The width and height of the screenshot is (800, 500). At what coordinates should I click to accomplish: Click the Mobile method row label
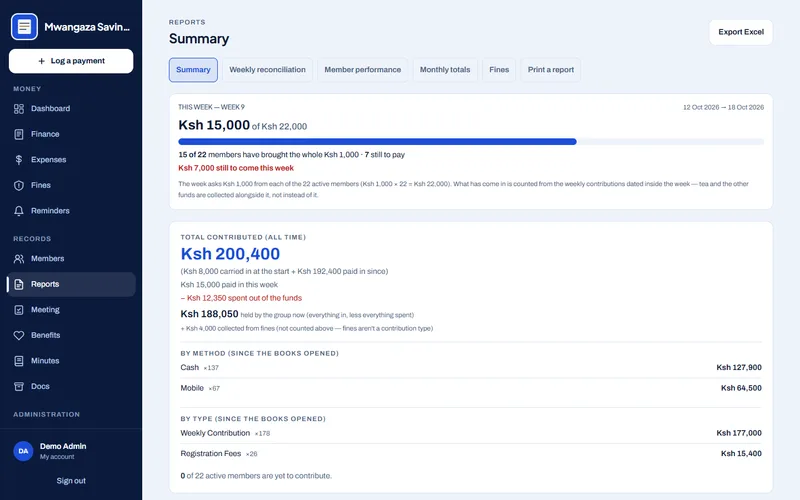point(192,388)
